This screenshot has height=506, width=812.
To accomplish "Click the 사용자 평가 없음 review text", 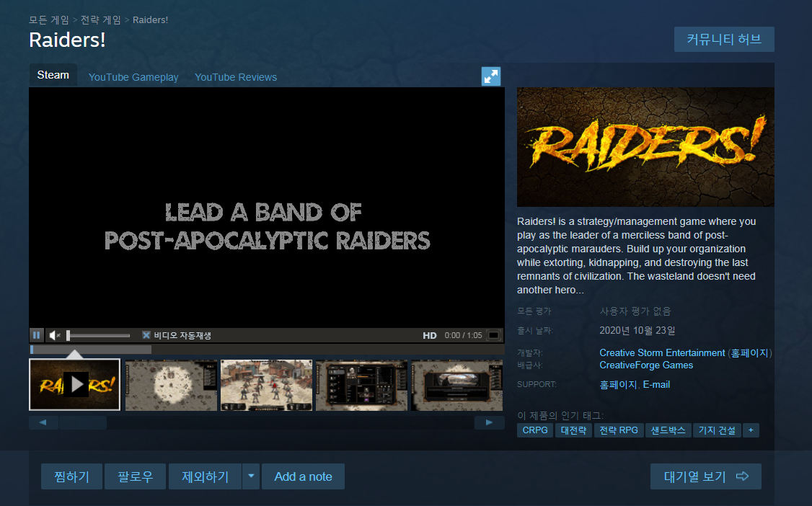I will (635, 311).
